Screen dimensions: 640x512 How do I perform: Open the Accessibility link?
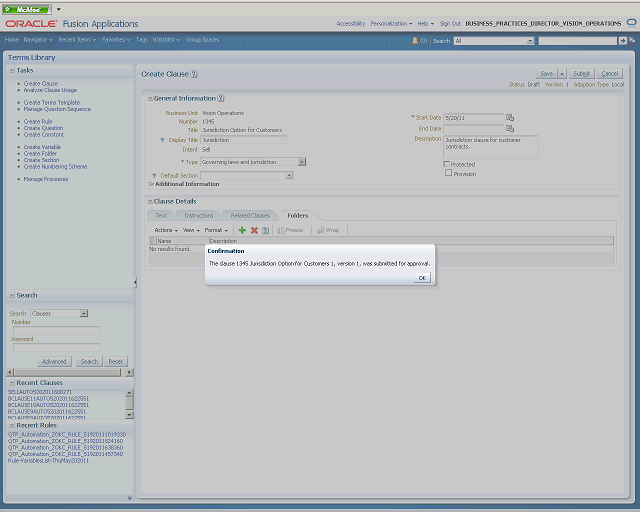[351, 24]
